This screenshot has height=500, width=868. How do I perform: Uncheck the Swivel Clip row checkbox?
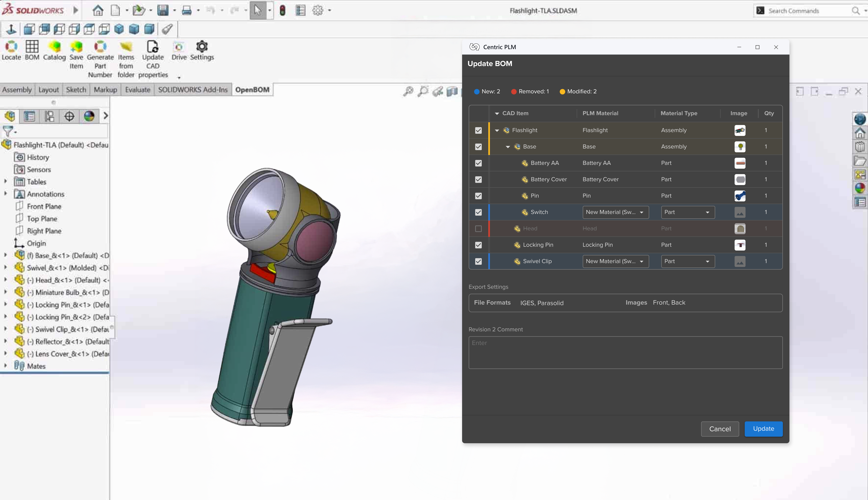[478, 261]
